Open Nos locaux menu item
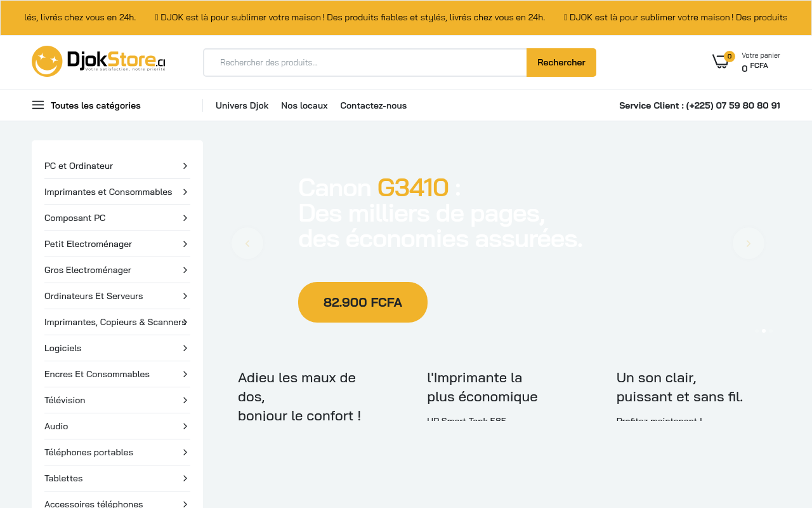 coord(304,105)
